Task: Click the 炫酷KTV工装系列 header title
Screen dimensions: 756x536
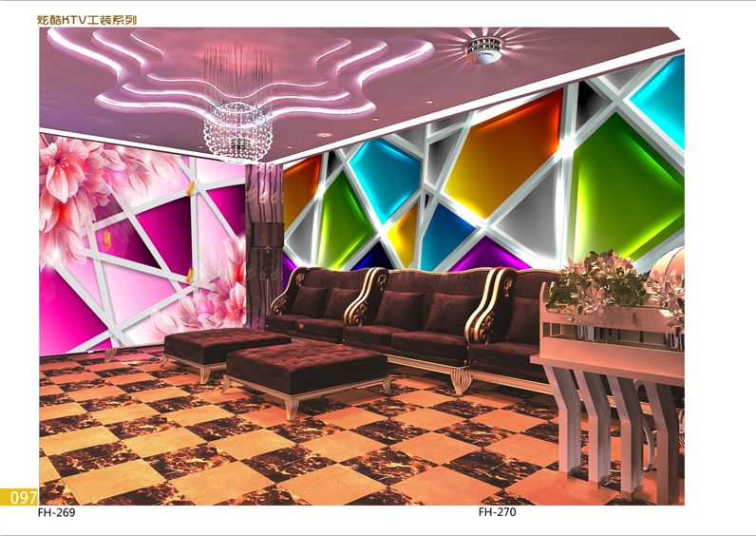Action: pyautogui.click(x=87, y=18)
